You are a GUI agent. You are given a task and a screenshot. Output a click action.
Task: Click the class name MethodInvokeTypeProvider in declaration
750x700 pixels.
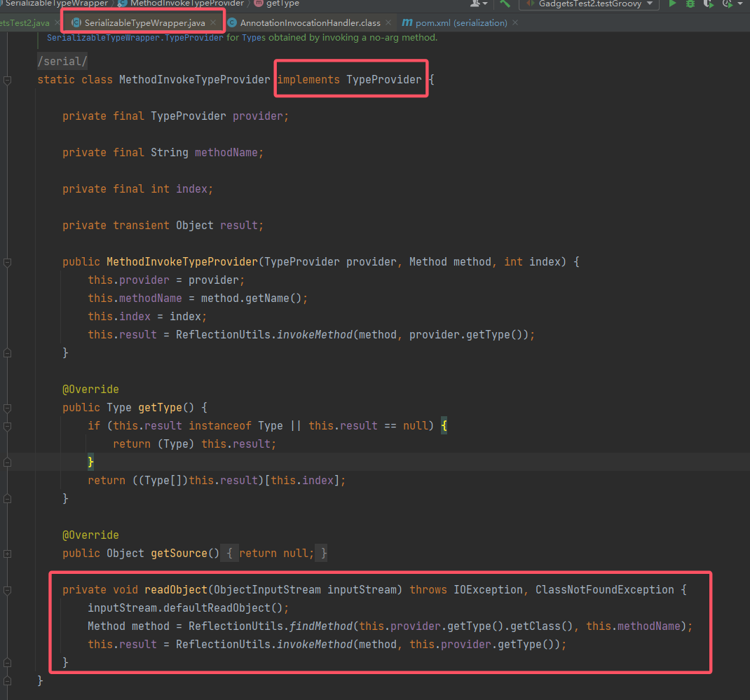pyautogui.click(x=194, y=80)
